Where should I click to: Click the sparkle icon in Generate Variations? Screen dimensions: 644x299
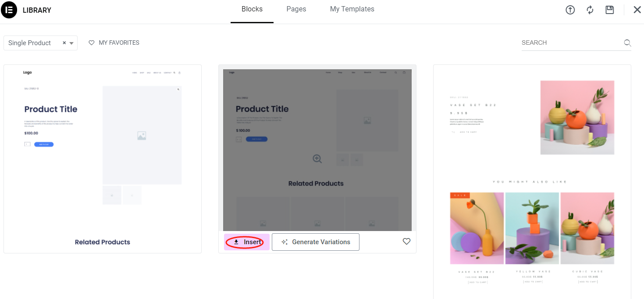285,242
